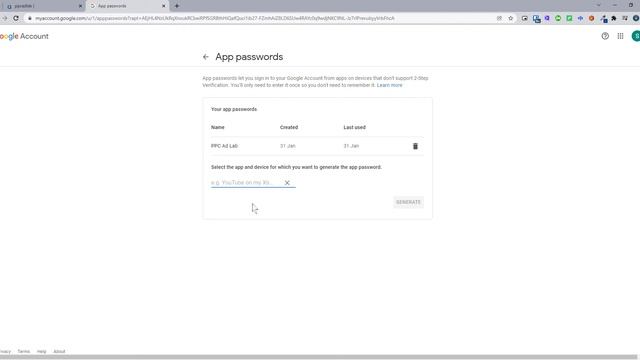Click the Last used column header
The height and width of the screenshot is (360, 640).
point(354,127)
